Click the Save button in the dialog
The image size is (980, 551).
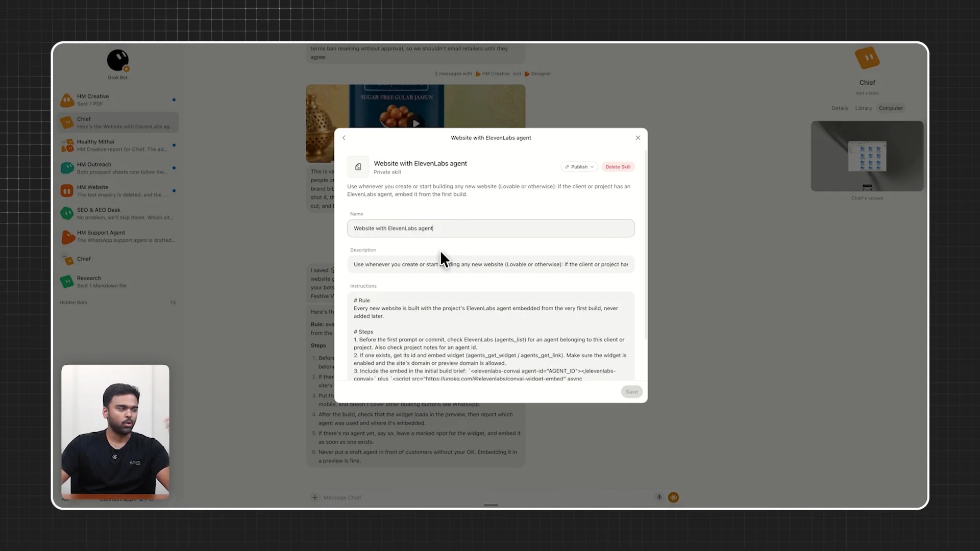(631, 392)
